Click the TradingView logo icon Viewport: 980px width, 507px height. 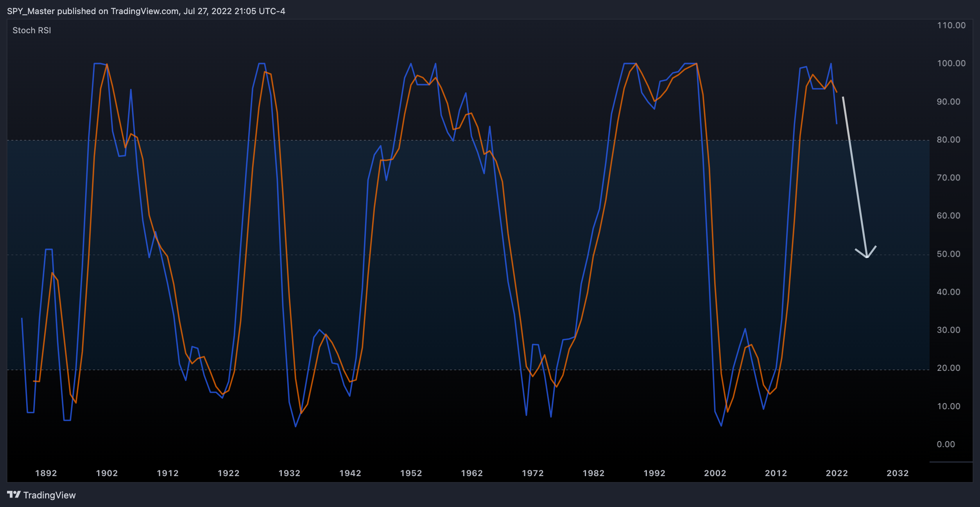pyautogui.click(x=14, y=494)
